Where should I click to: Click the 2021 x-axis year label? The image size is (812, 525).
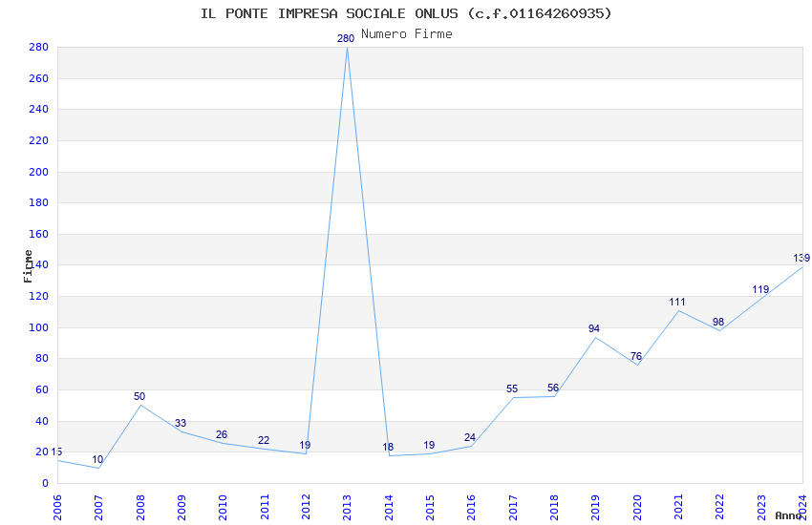click(x=678, y=508)
